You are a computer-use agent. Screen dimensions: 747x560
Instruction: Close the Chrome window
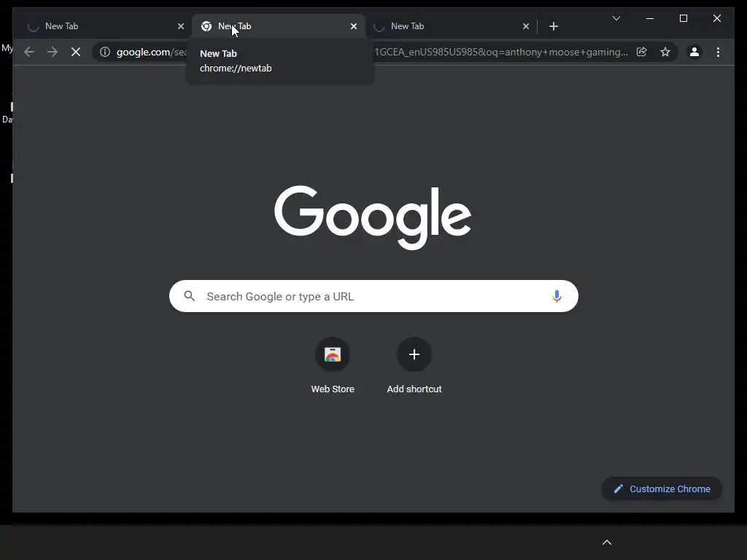(x=717, y=18)
